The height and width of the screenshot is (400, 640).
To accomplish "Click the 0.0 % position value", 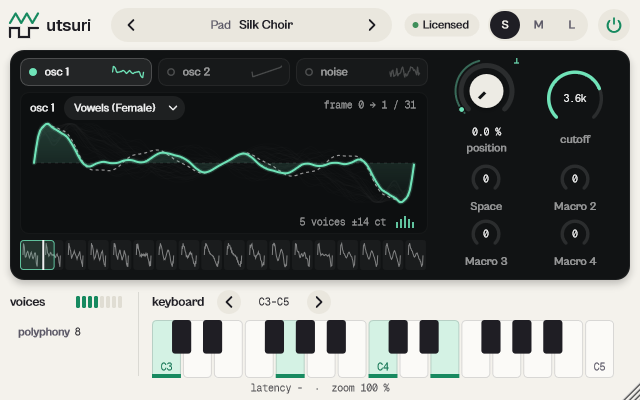I will click(486, 132).
